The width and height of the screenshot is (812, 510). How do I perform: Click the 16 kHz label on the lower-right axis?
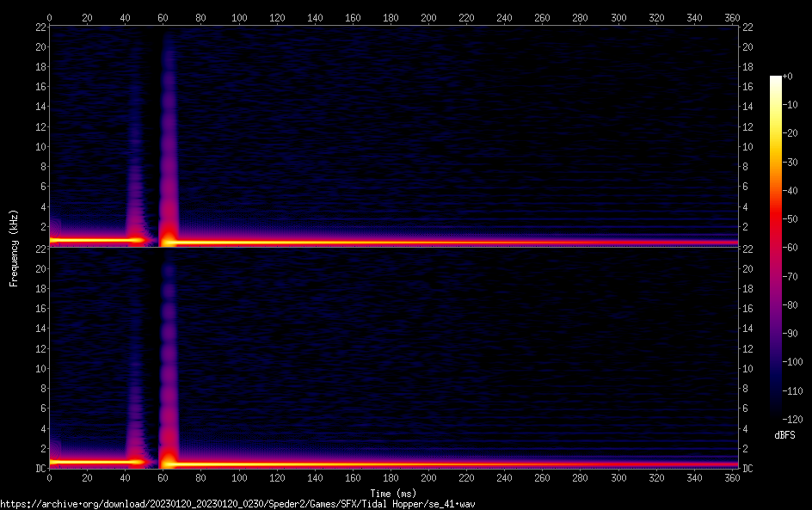tap(747, 308)
